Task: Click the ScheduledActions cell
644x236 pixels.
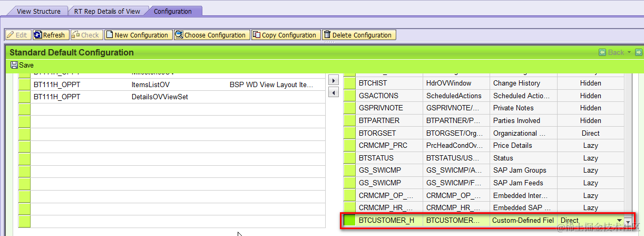Action: [x=456, y=96]
